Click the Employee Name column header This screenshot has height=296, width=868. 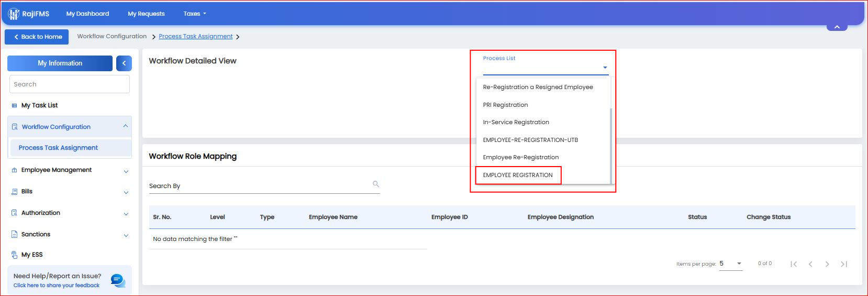point(333,217)
